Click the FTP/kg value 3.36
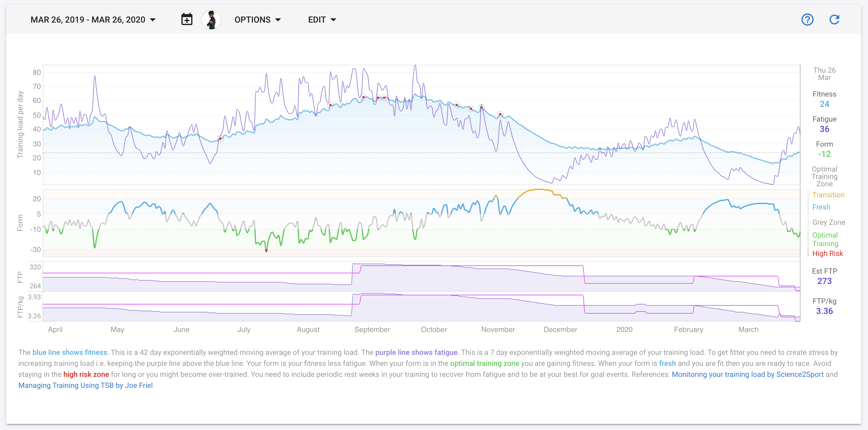The height and width of the screenshot is (430, 868). tap(824, 311)
